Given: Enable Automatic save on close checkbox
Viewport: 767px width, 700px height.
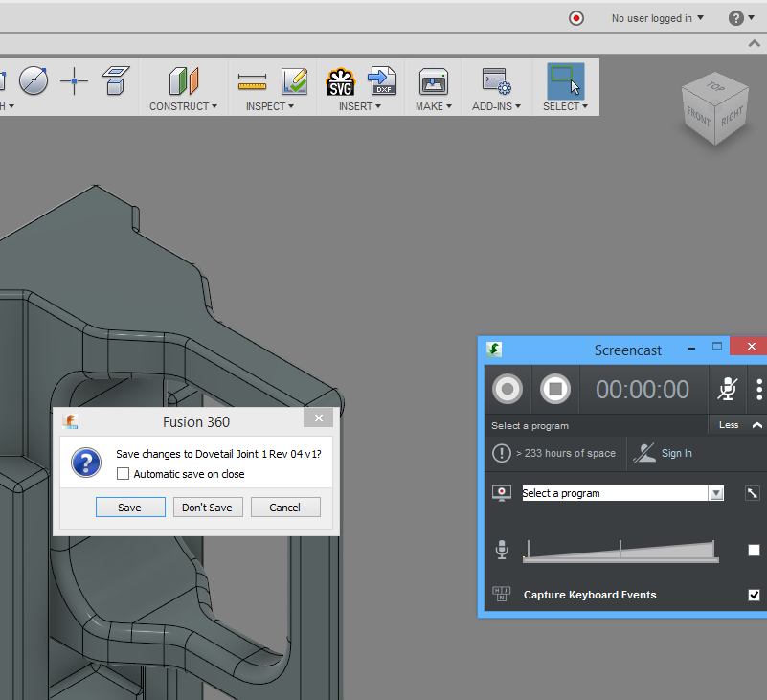Looking at the screenshot, I should (x=123, y=473).
